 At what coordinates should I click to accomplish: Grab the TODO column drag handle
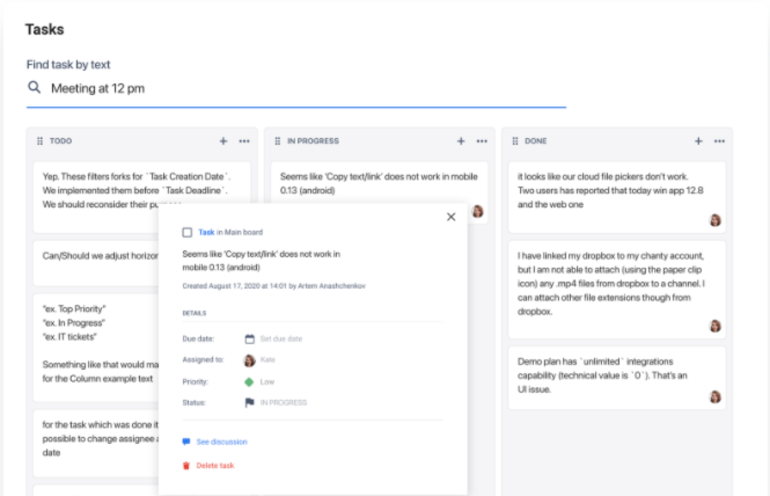tap(40, 141)
